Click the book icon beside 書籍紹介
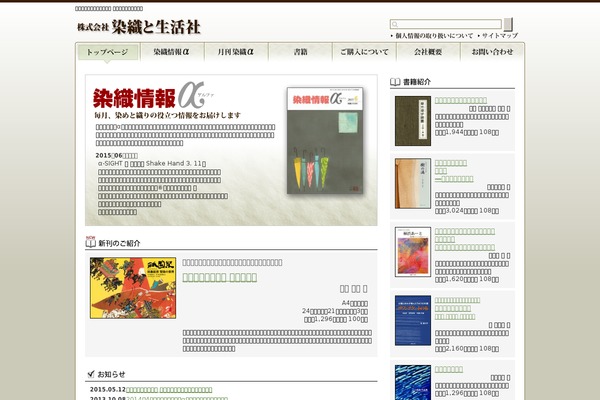Screen dimensions: 600x400 395,82
